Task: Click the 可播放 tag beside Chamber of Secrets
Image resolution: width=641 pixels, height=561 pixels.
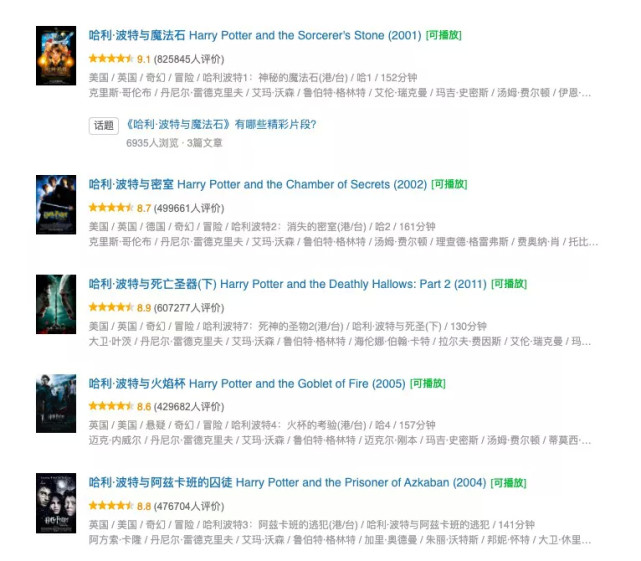Action: [449, 184]
